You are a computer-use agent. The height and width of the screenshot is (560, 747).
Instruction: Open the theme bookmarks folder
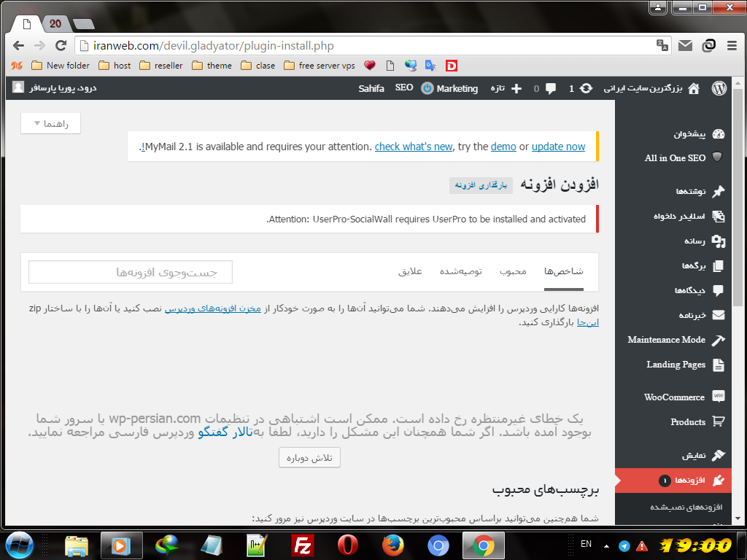pyautogui.click(x=212, y=66)
